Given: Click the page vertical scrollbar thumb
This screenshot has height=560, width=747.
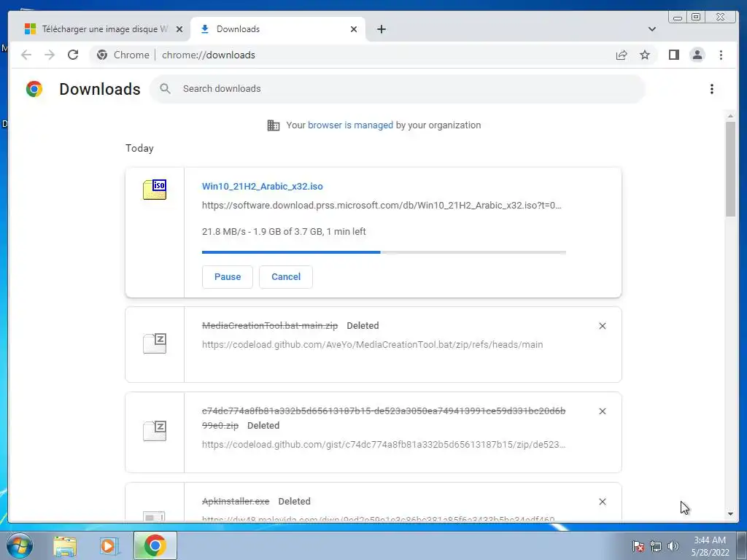Looking at the screenshot, I should [x=730, y=169].
